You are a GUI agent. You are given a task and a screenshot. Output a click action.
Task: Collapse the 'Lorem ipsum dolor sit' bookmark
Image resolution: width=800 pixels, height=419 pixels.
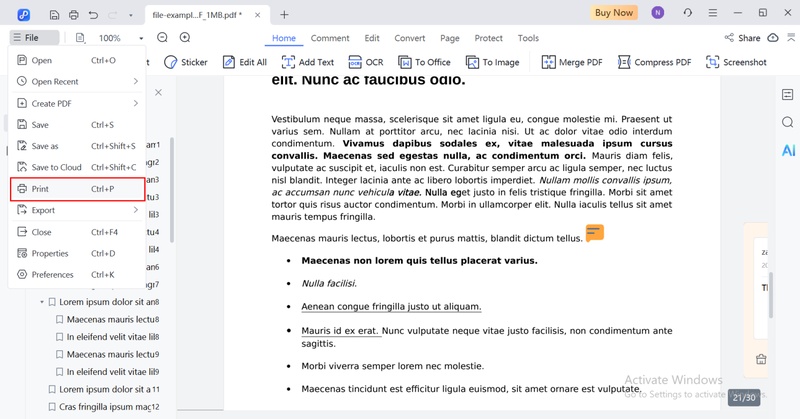pyautogui.click(x=43, y=302)
